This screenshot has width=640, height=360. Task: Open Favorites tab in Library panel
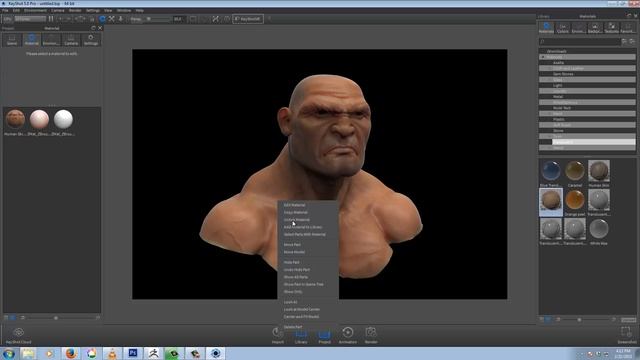point(627,28)
